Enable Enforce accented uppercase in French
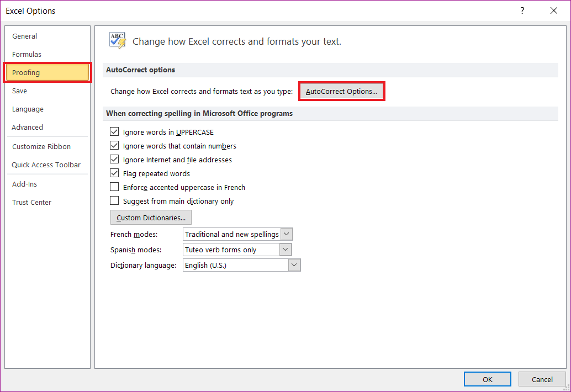The width and height of the screenshot is (571, 392). pyautogui.click(x=114, y=187)
